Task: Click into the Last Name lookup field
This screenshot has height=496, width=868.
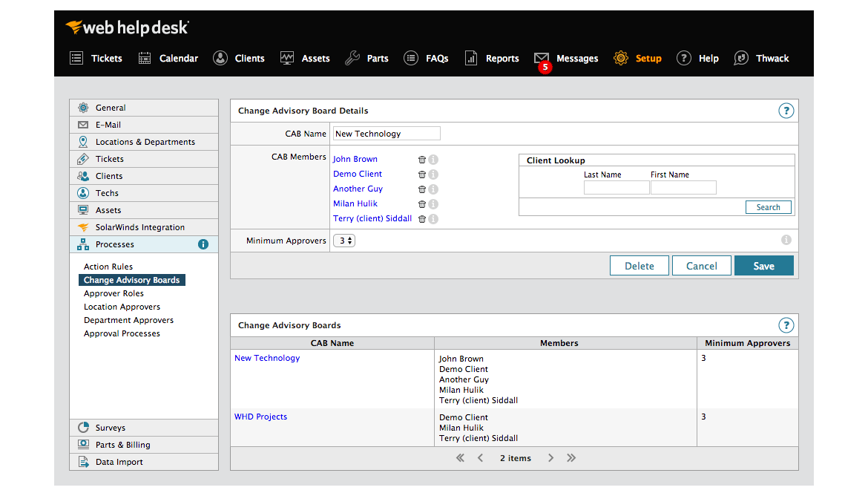Action: 616,188
